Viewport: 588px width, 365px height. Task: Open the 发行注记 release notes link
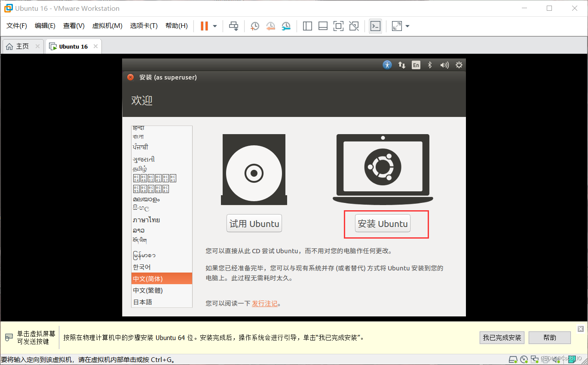(x=264, y=304)
